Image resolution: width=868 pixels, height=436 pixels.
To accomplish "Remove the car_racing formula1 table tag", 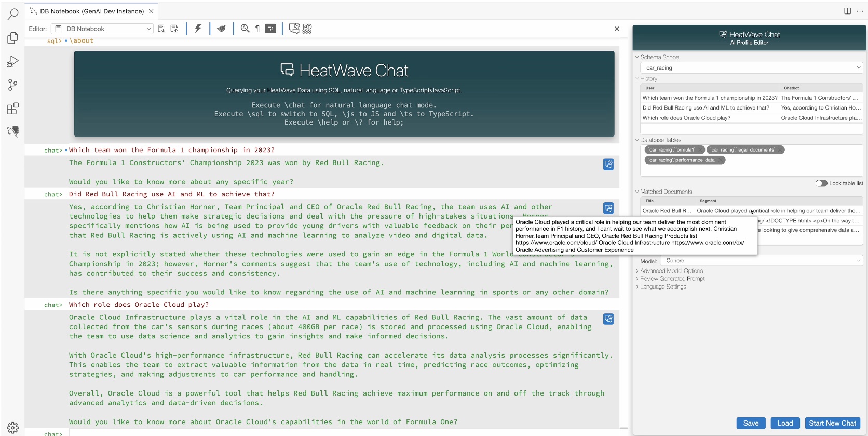I will pos(700,150).
